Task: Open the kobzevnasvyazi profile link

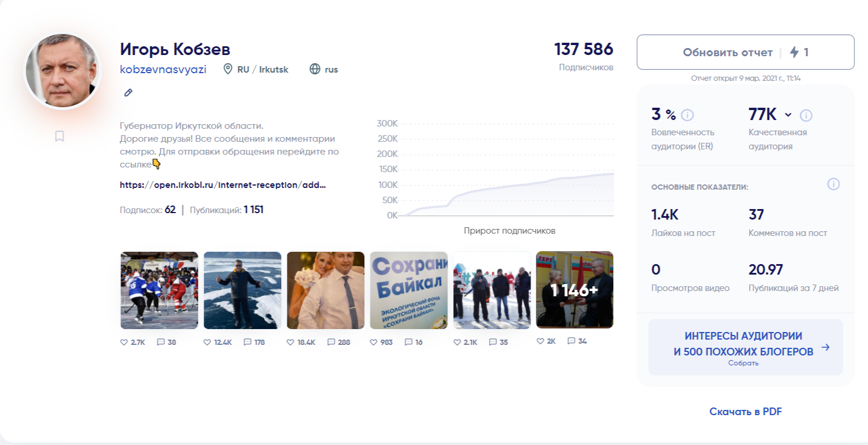Action: point(163,69)
